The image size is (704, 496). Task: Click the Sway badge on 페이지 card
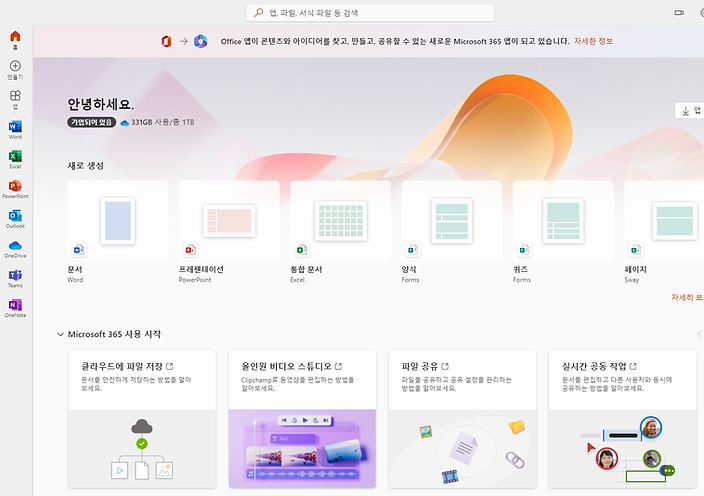[636, 250]
